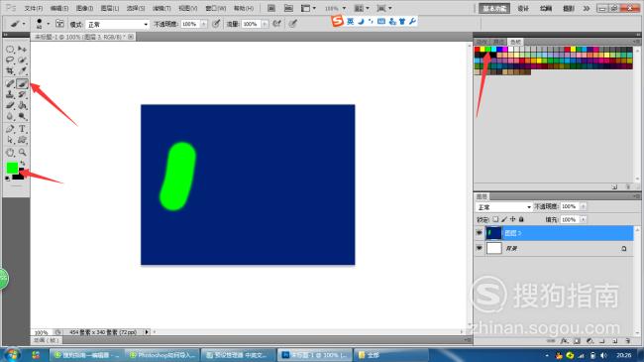This screenshot has height=362, width=644.
Task: Choose the Horizontal Type tool
Action: pos(22,129)
